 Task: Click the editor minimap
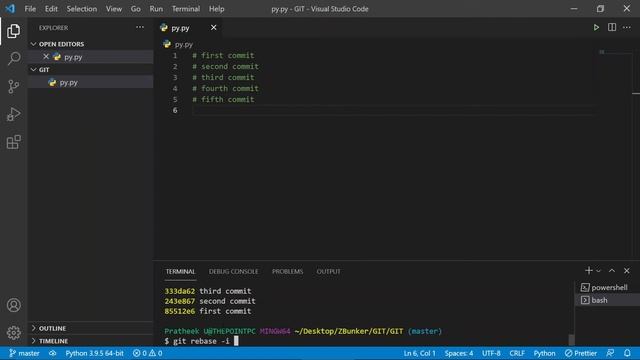pyautogui.click(x=615, y=52)
